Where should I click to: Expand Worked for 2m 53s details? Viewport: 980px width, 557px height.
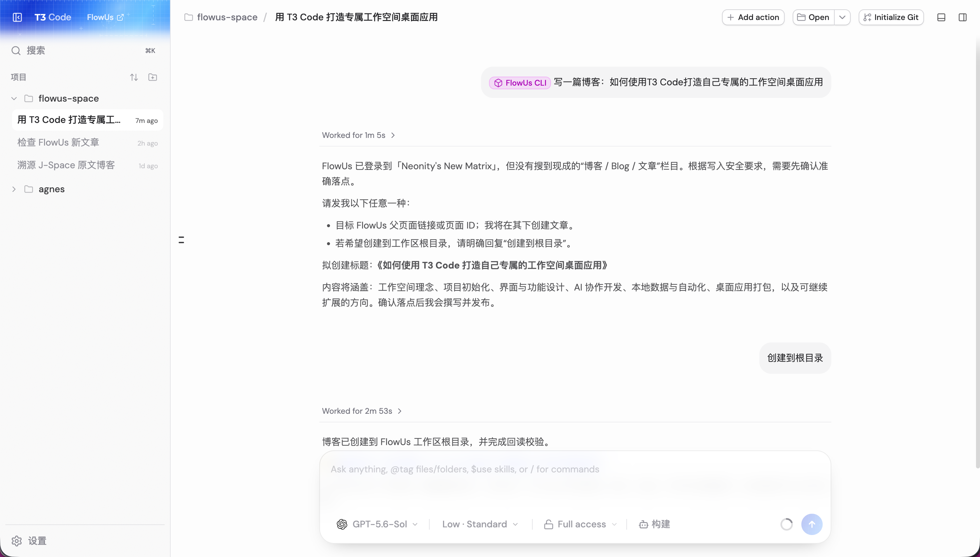pos(362,411)
